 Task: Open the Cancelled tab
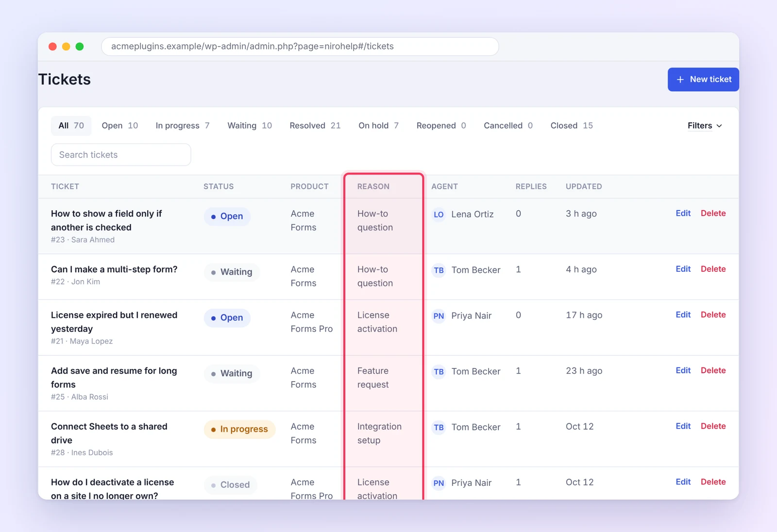[x=508, y=126]
